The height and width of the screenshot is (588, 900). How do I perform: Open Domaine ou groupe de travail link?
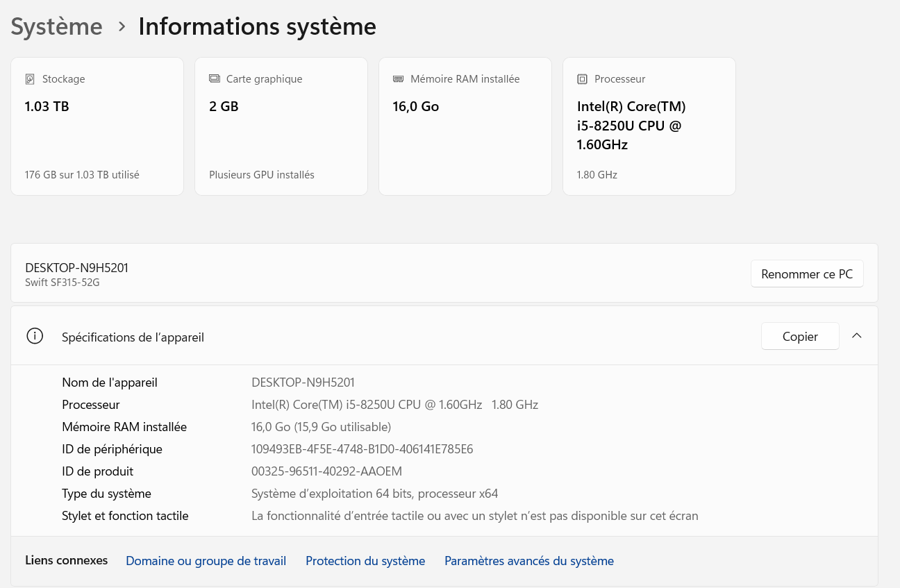206,561
